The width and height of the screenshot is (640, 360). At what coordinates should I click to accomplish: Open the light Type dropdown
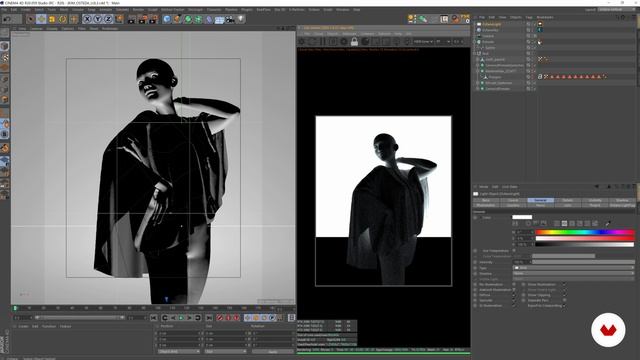(573, 268)
